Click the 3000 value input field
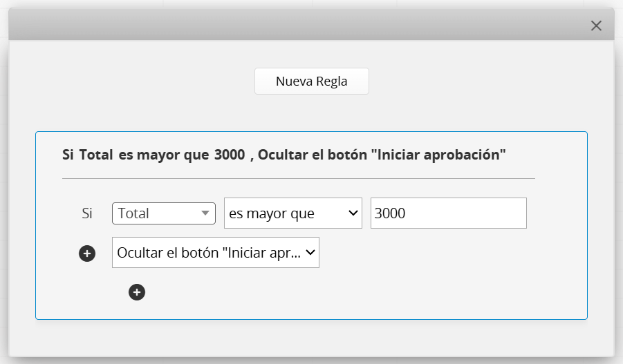The height and width of the screenshot is (364, 623). 448,213
